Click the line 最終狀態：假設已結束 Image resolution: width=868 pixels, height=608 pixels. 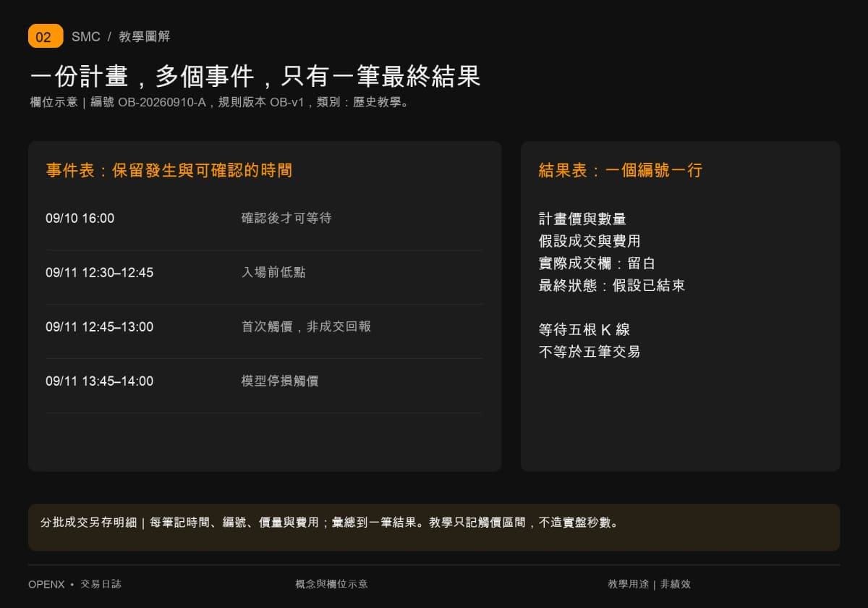click(x=612, y=285)
